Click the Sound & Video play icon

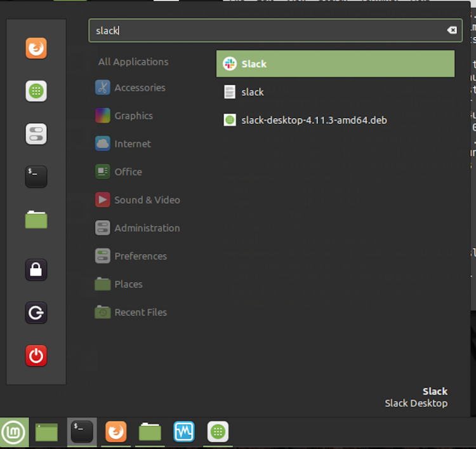click(103, 200)
